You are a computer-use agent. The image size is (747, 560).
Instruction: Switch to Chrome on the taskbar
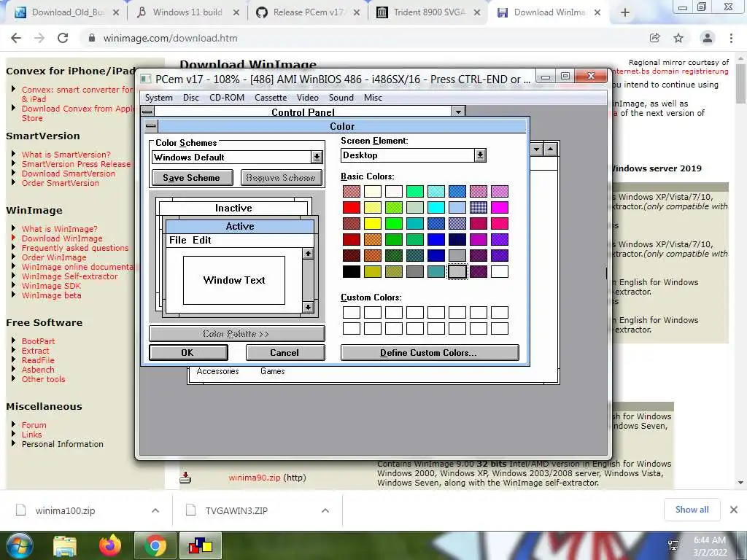click(155, 545)
